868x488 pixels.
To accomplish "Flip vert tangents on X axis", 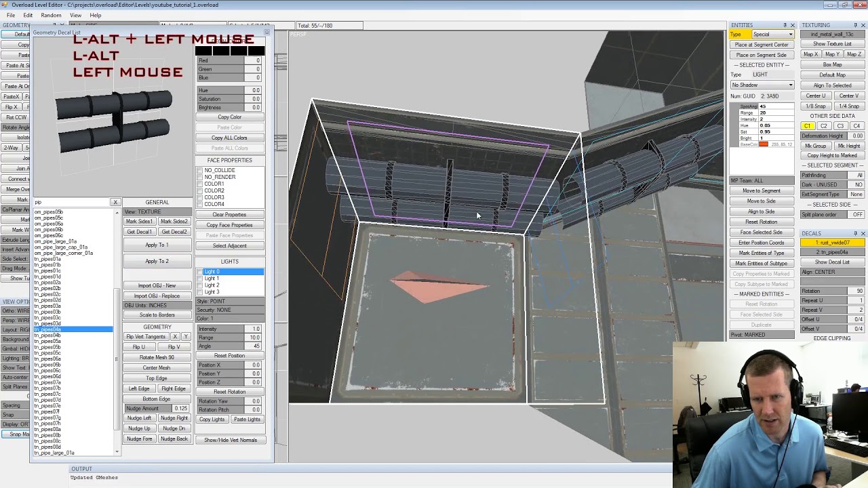I will point(175,337).
